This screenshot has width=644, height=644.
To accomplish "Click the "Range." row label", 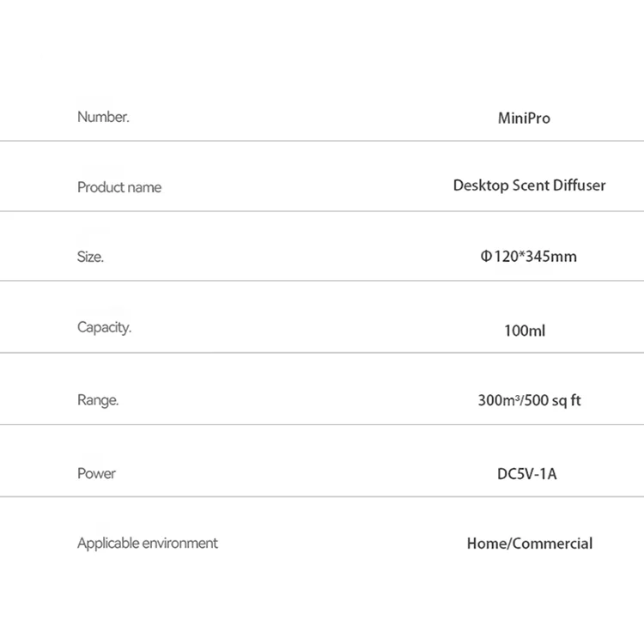I will (x=98, y=400).
